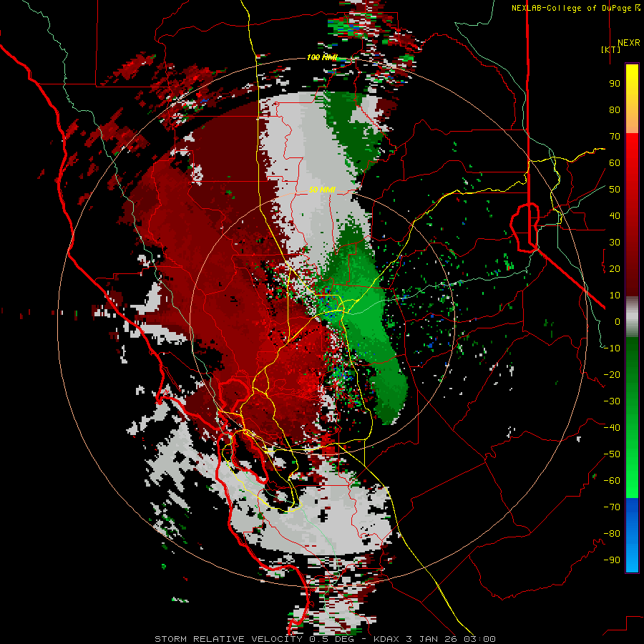Screen dimensions: 644x644
Task: Click the -70 value on velocity scale
Action: [612, 507]
